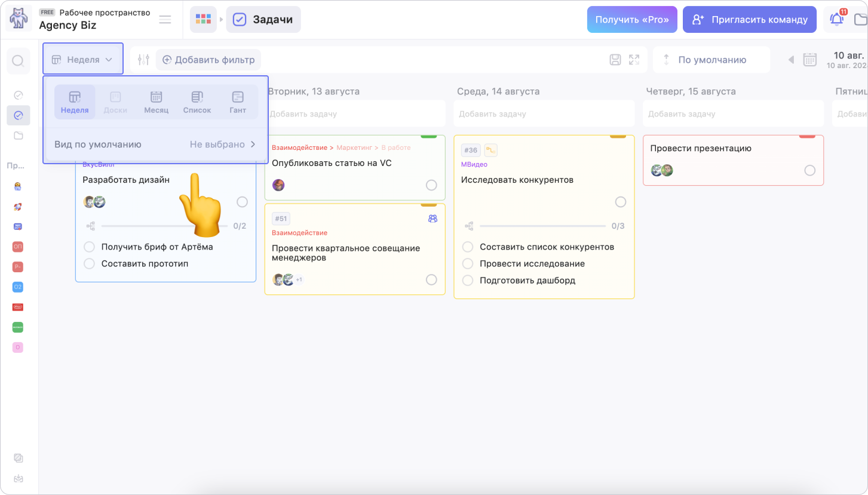The image size is (868, 495).
Task: Go to previous week arrow
Action: (x=791, y=60)
